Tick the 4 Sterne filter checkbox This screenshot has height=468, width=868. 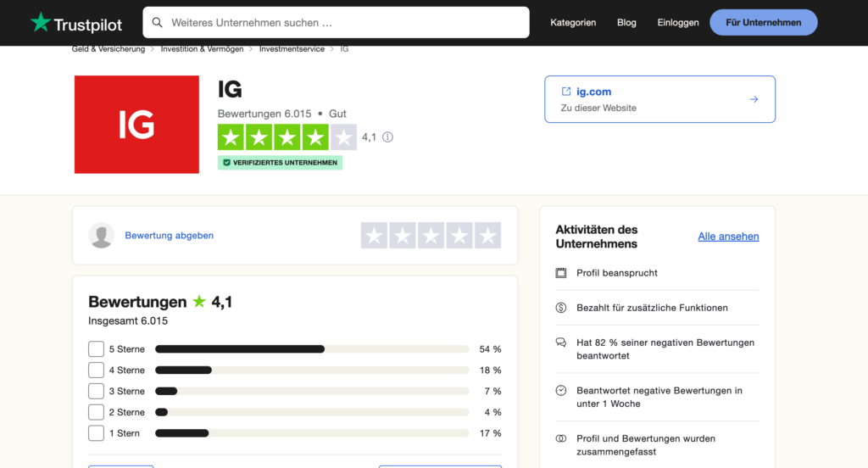click(x=97, y=370)
